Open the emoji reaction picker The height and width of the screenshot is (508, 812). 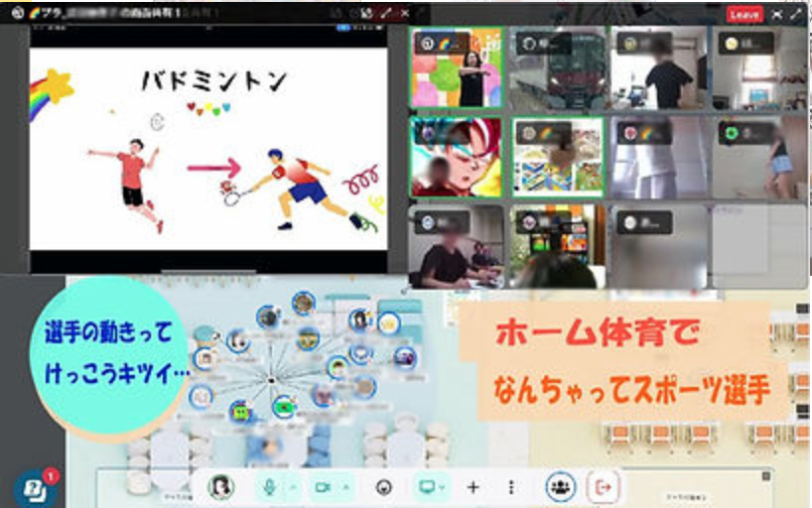[384, 487]
